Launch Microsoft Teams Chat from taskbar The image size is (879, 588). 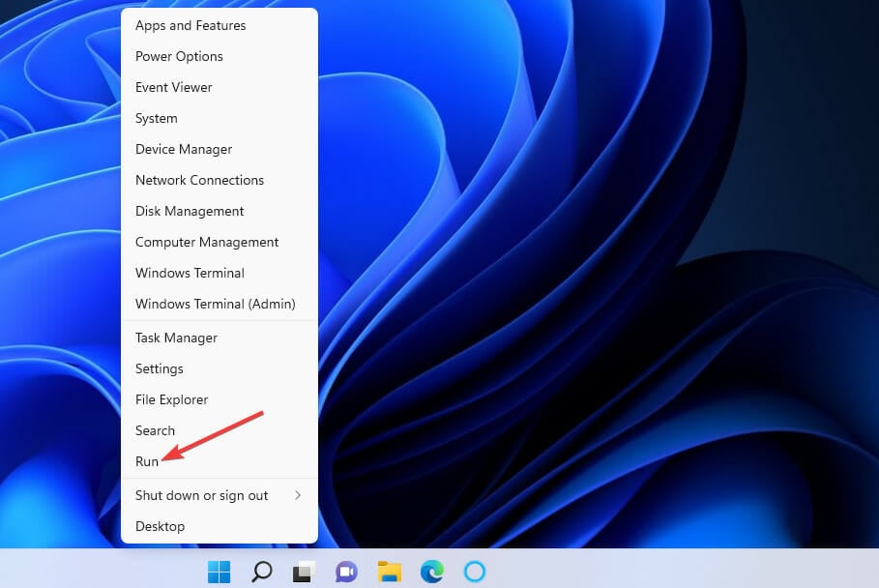click(346, 571)
